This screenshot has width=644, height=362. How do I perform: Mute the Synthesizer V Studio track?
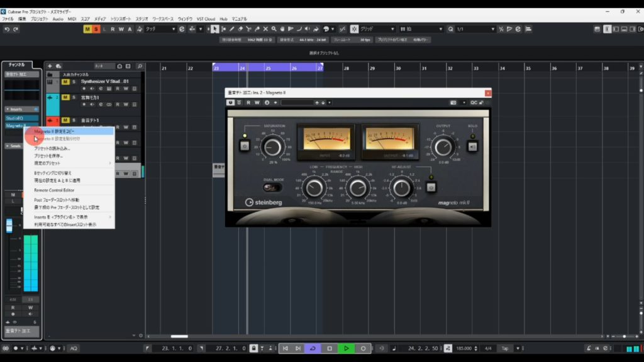pos(65,81)
